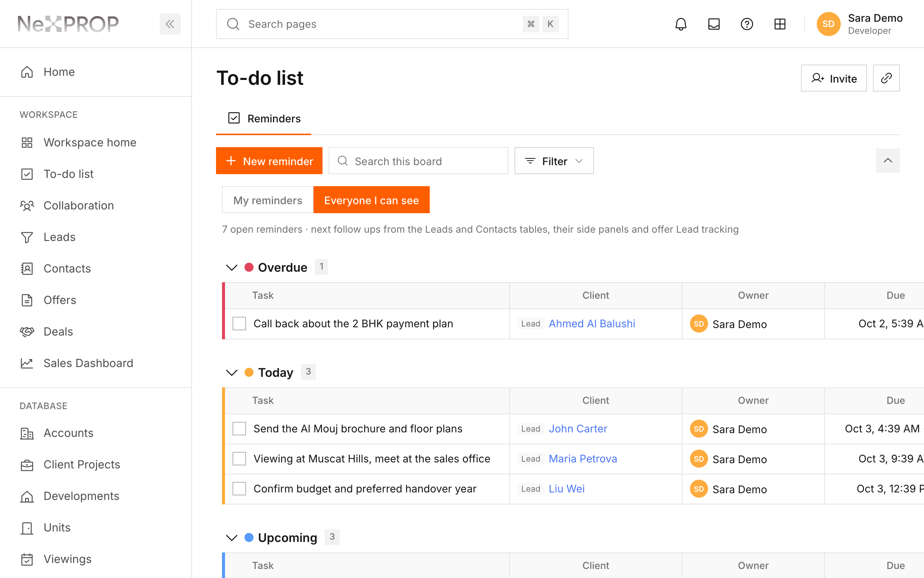Go to Leads in sidebar

click(60, 237)
